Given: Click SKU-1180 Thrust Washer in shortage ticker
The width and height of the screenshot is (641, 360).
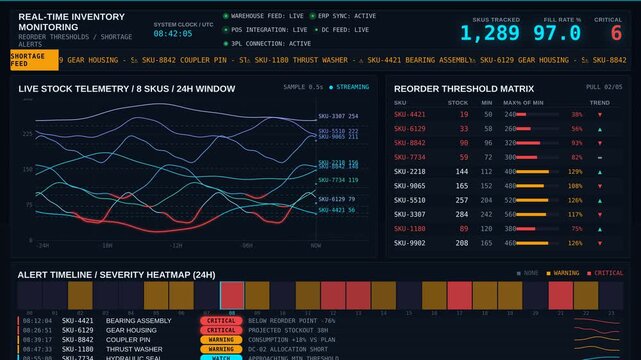Looking at the screenshot, I should pos(301,60).
